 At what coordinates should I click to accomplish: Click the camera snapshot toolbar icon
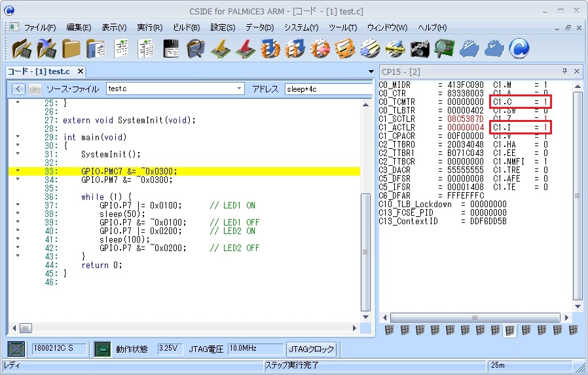pyautogui.click(x=420, y=49)
